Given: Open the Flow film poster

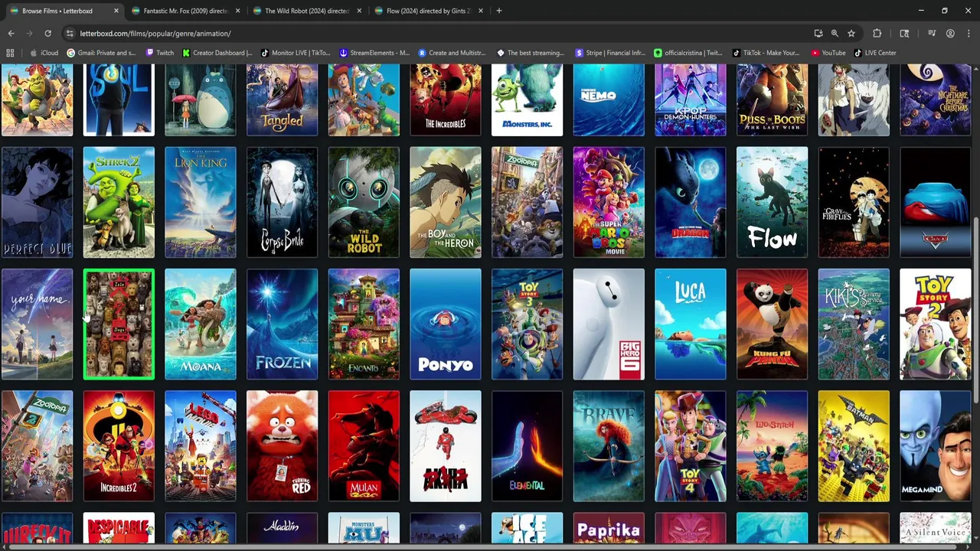Looking at the screenshot, I should point(772,203).
